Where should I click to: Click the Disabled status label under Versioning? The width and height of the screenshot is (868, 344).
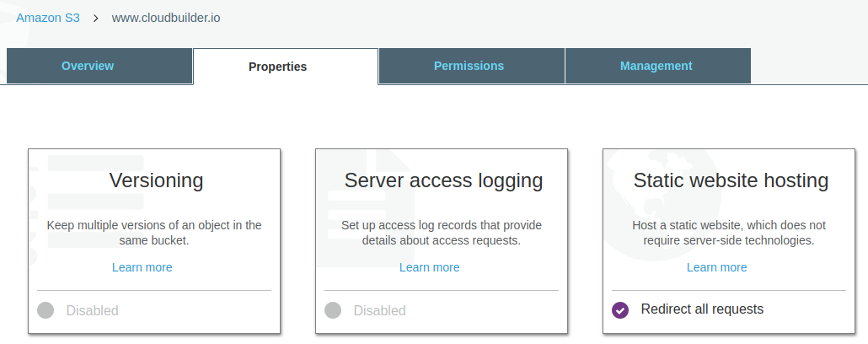(x=92, y=310)
